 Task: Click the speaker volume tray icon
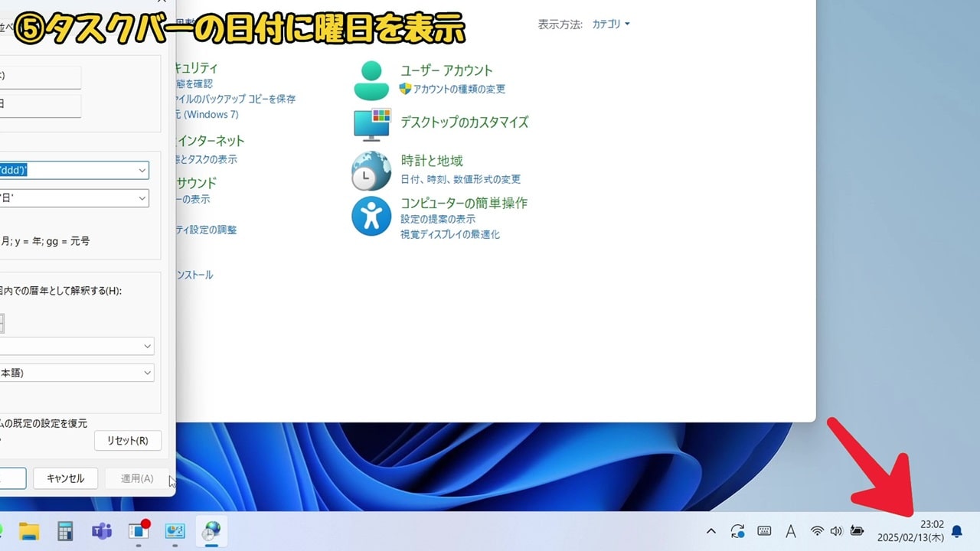tap(836, 531)
